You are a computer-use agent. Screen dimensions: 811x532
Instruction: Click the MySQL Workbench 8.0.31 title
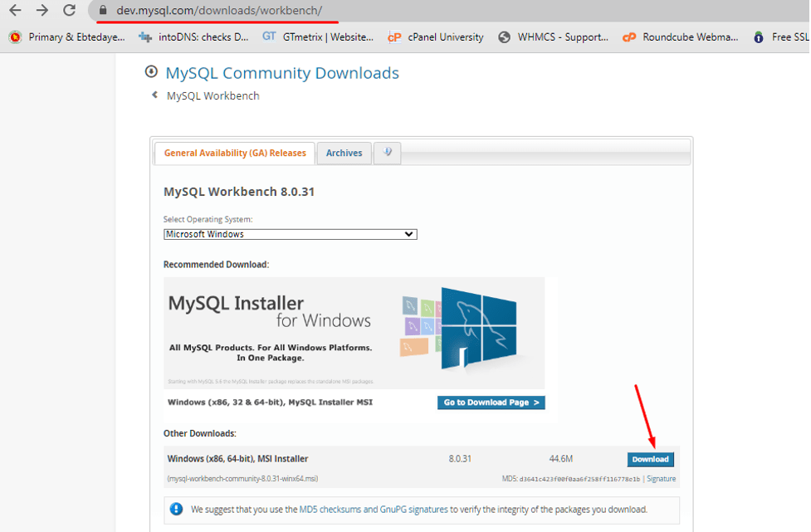(239, 192)
